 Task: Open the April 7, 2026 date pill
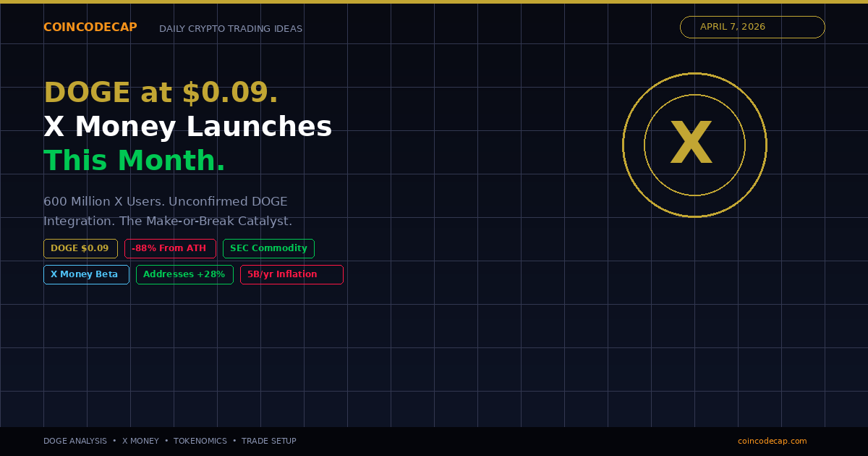(752, 27)
